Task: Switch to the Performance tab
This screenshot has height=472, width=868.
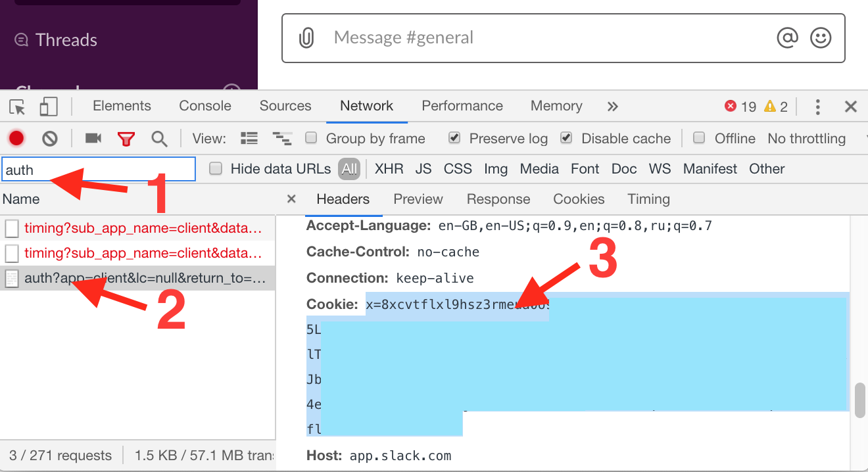Action: coord(462,106)
